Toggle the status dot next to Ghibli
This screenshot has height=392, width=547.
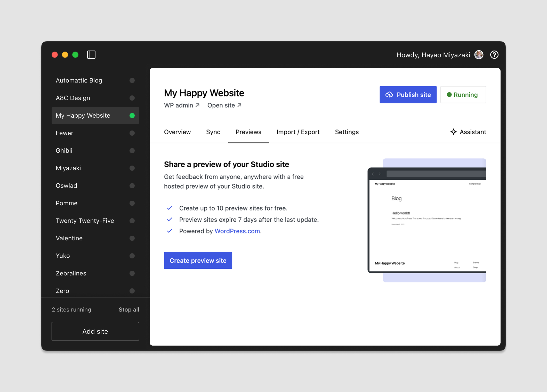coord(132,151)
